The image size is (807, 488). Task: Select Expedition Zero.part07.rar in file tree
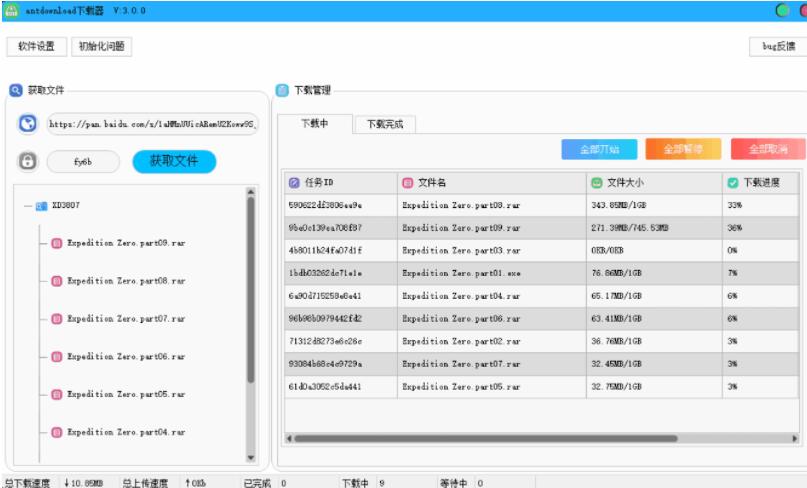[x=125, y=319]
